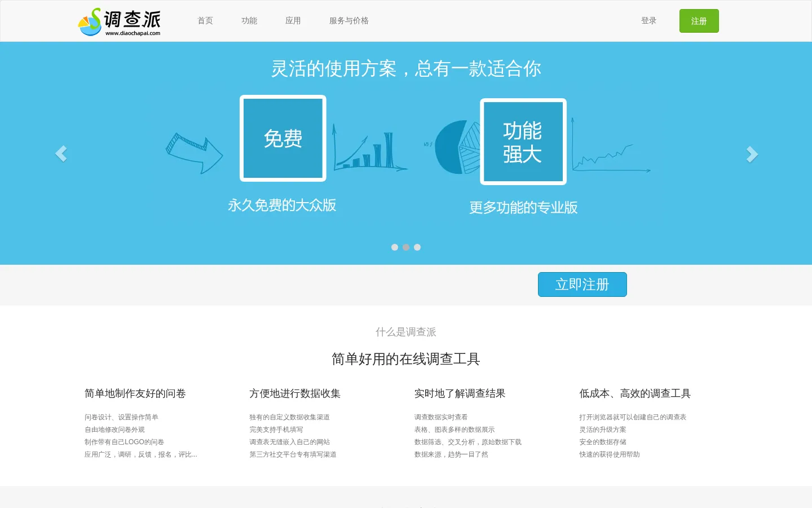Click the line 打开浏览器就可以创建自己的调查表

point(633,417)
